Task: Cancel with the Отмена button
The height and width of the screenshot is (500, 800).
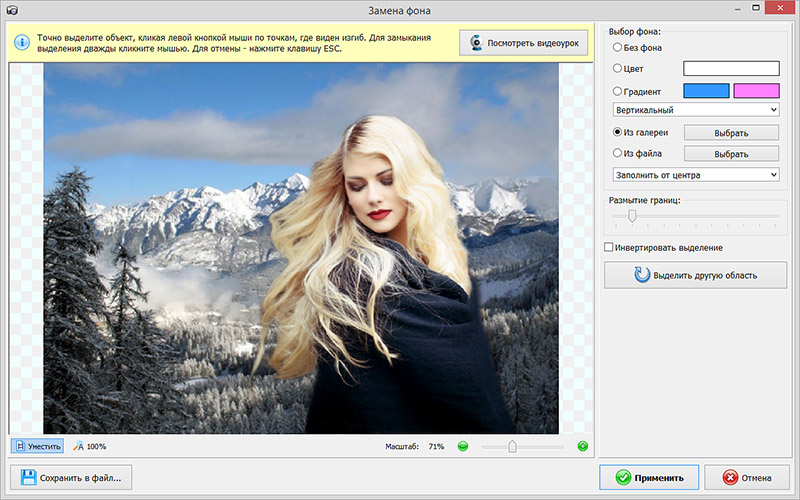Action: tap(739, 477)
